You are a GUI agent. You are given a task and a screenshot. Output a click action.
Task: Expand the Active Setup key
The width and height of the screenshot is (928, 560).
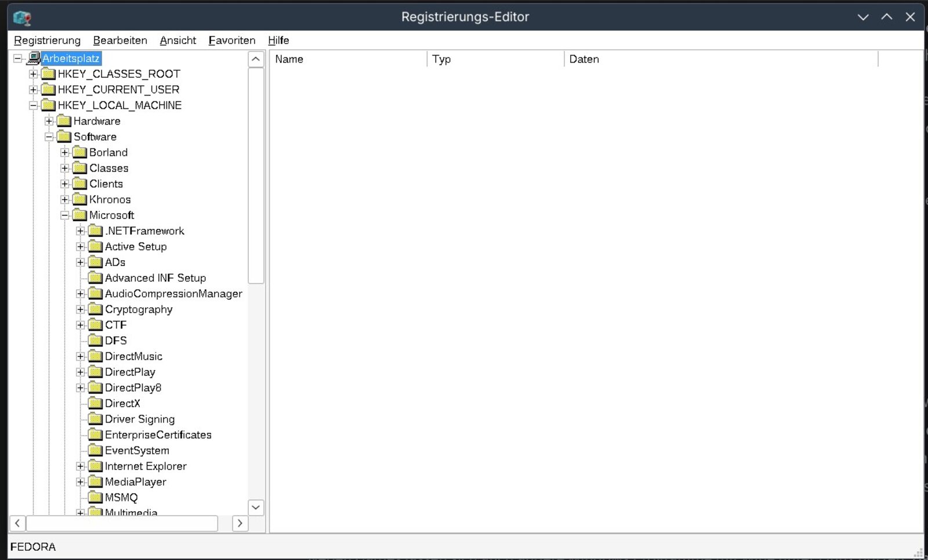[x=81, y=246]
